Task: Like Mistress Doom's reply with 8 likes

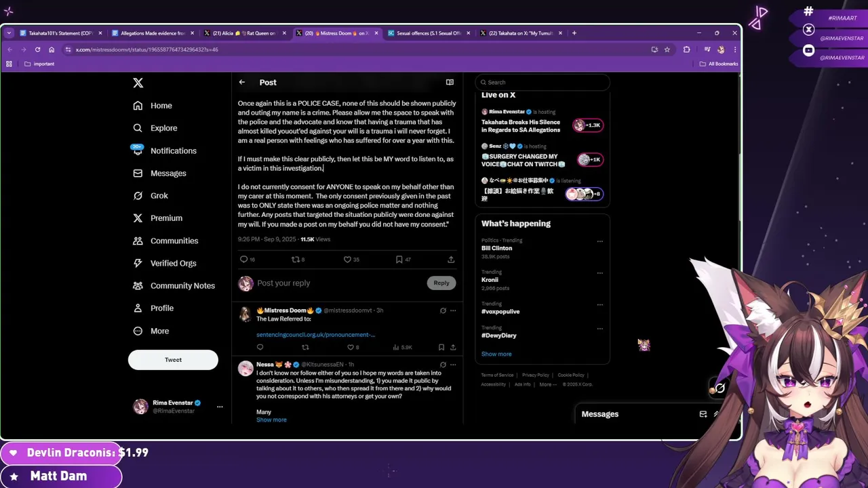Action: pyautogui.click(x=353, y=348)
